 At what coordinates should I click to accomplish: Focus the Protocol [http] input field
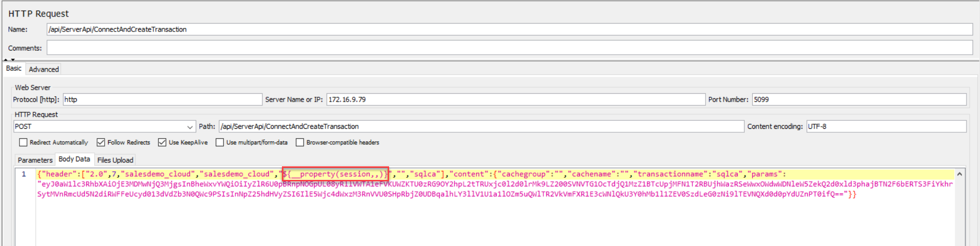pyautogui.click(x=162, y=100)
